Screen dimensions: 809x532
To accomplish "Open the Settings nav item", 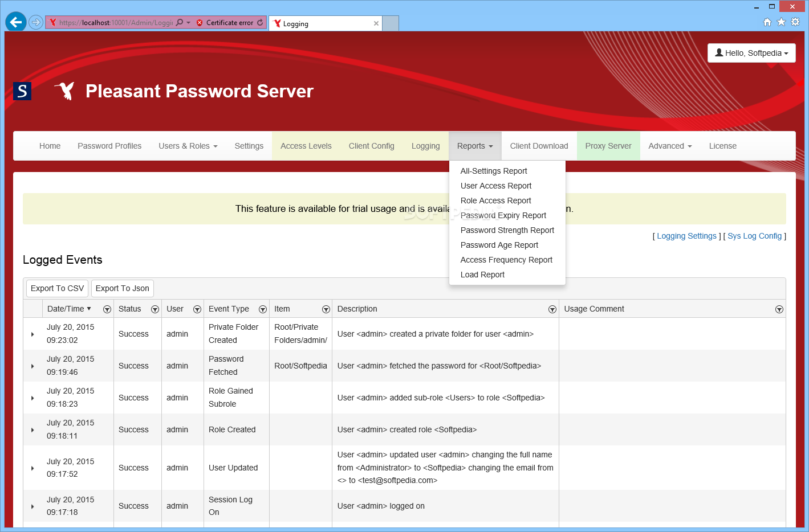I will click(x=249, y=146).
